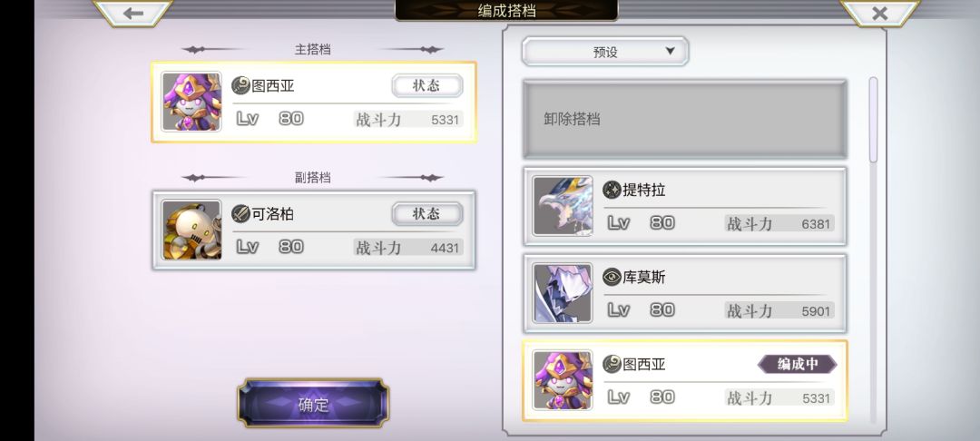Click 库莫斯's armored portrait icon

click(563, 293)
